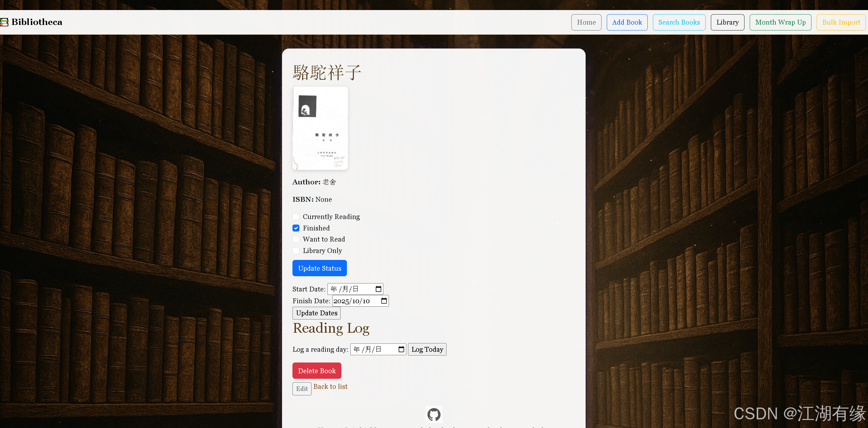This screenshot has height=428, width=868.
Task: Uncheck the Finished checkbox
Action: [296, 228]
